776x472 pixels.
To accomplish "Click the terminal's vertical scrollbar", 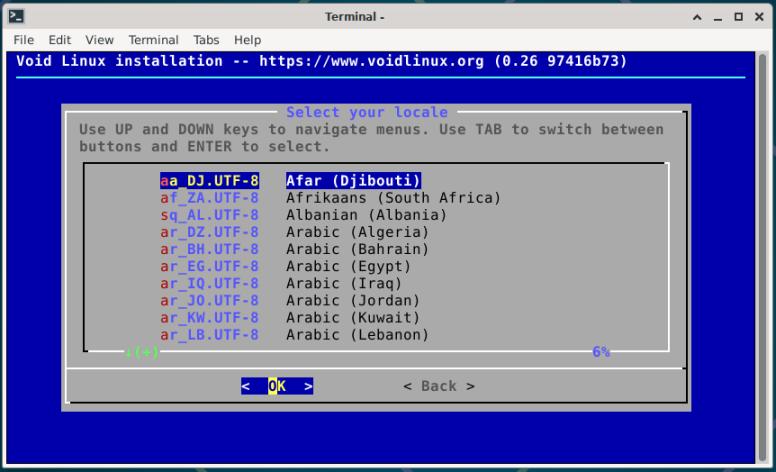I will (x=763, y=257).
